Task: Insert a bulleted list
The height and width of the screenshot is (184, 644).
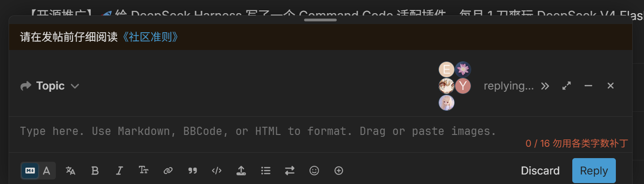Action: click(265, 171)
